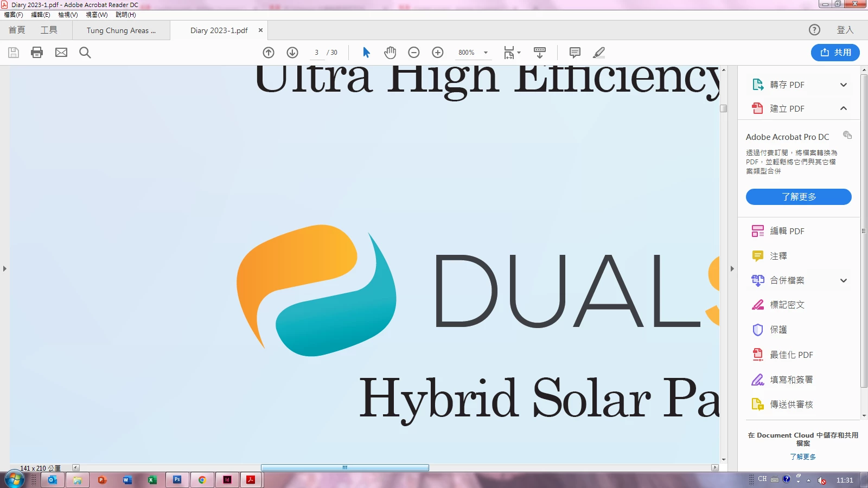
Task: Click the Save file icon
Action: 14,53
